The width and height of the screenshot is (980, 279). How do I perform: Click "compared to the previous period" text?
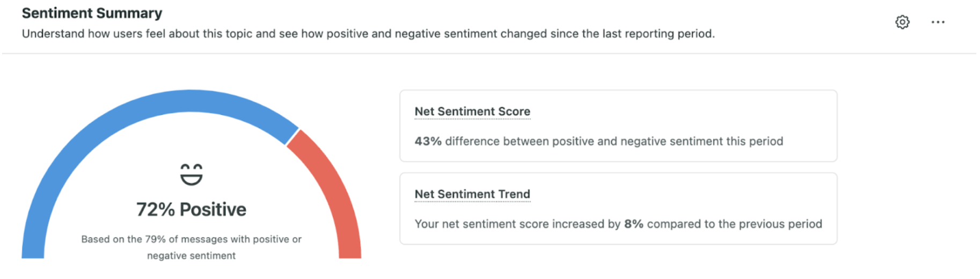coord(734,224)
